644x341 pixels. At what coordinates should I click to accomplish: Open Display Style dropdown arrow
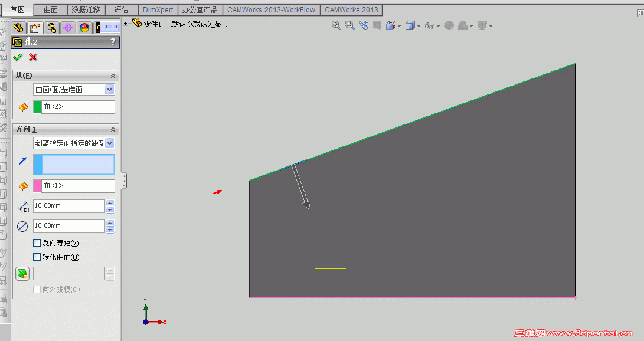point(419,27)
